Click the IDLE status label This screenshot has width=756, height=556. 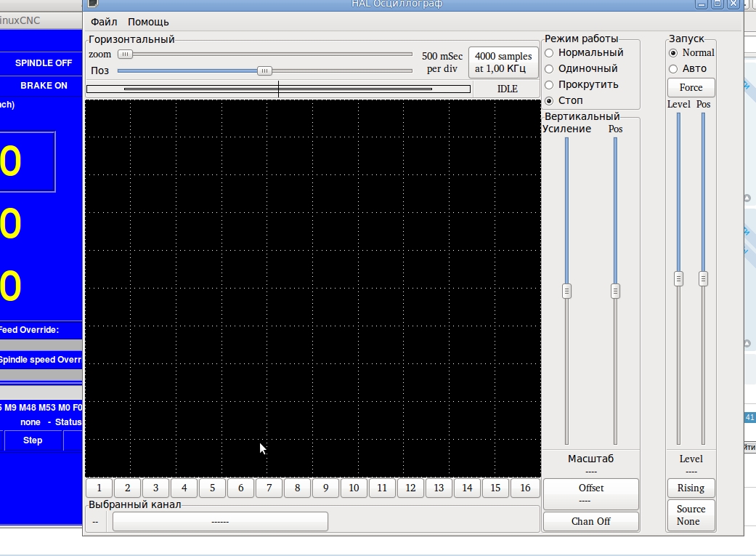[507, 89]
